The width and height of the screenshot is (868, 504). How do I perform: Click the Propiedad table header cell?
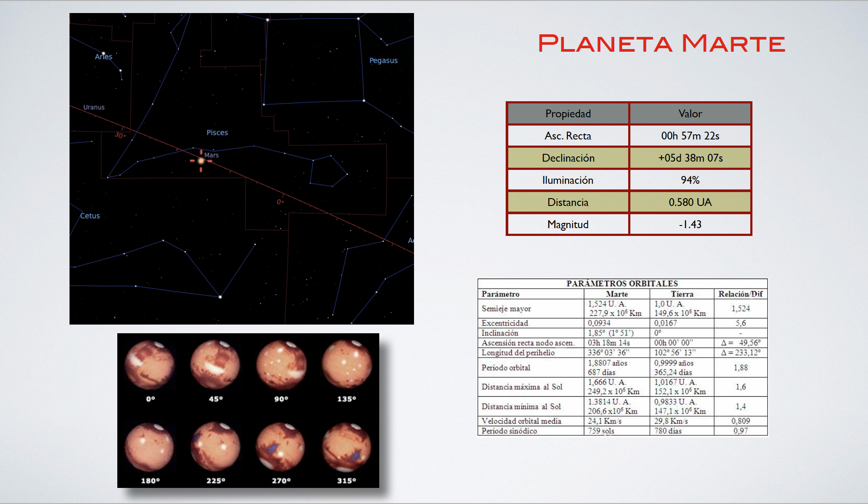pyautogui.click(x=568, y=114)
